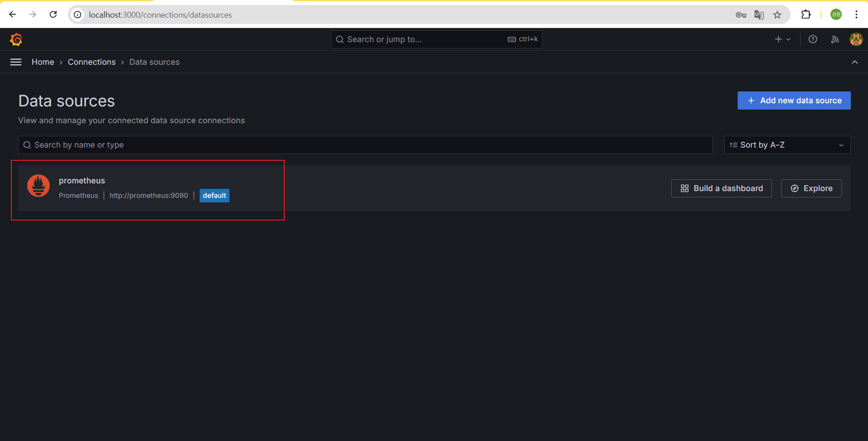Click the Prometheus type label
The height and width of the screenshot is (441, 868).
pos(78,196)
